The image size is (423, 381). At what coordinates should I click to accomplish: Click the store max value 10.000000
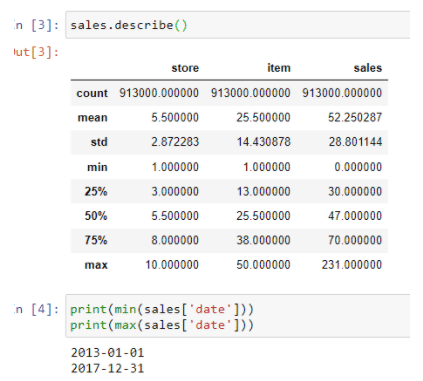[172, 265]
